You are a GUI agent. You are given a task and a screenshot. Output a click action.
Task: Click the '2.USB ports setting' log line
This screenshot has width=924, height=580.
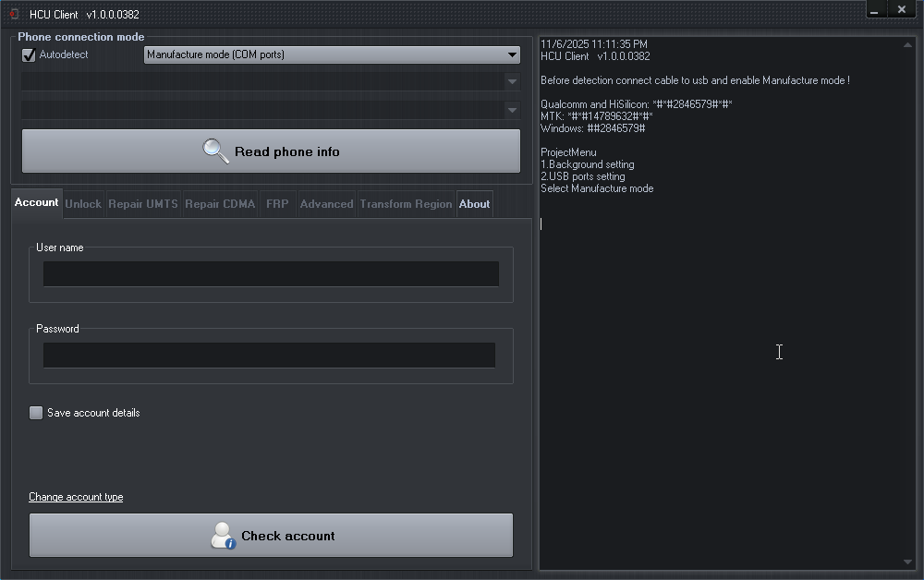coord(583,176)
